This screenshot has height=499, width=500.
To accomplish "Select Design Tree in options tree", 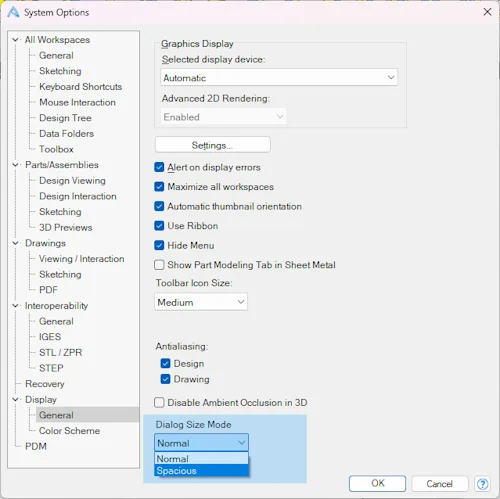I will tap(65, 118).
